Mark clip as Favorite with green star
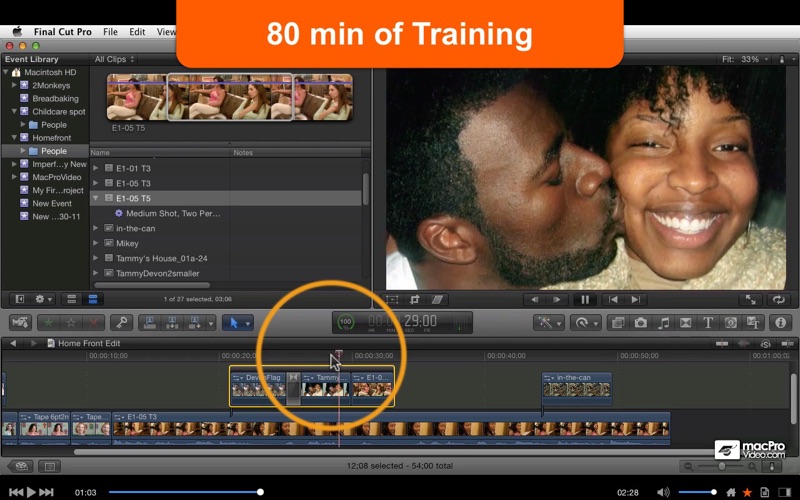This screenshot has height=500, width=800. tap(49, 322)
